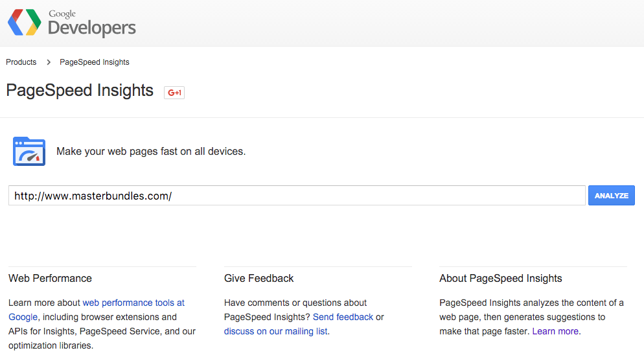This screenshot has height=359, width=644.
Task: Click the ANALYZE button
Action: [x=611, y=196]
